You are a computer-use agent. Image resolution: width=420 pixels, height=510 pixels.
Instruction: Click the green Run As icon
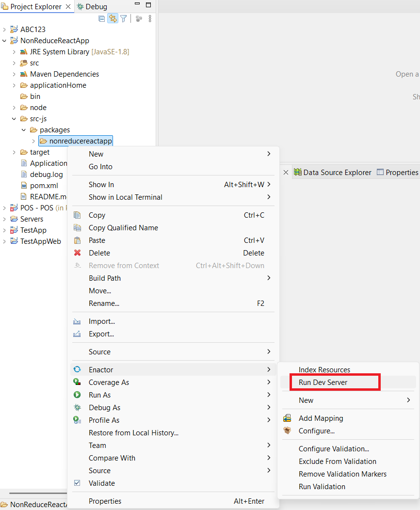(77, 395)
